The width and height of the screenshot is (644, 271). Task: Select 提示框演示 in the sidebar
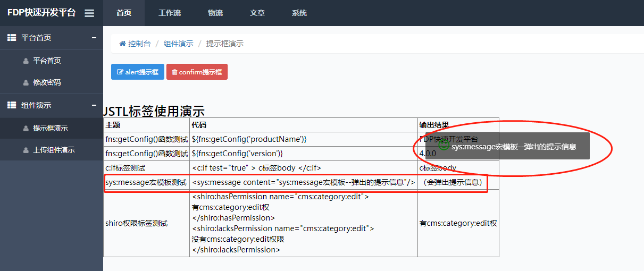point(52,128)
